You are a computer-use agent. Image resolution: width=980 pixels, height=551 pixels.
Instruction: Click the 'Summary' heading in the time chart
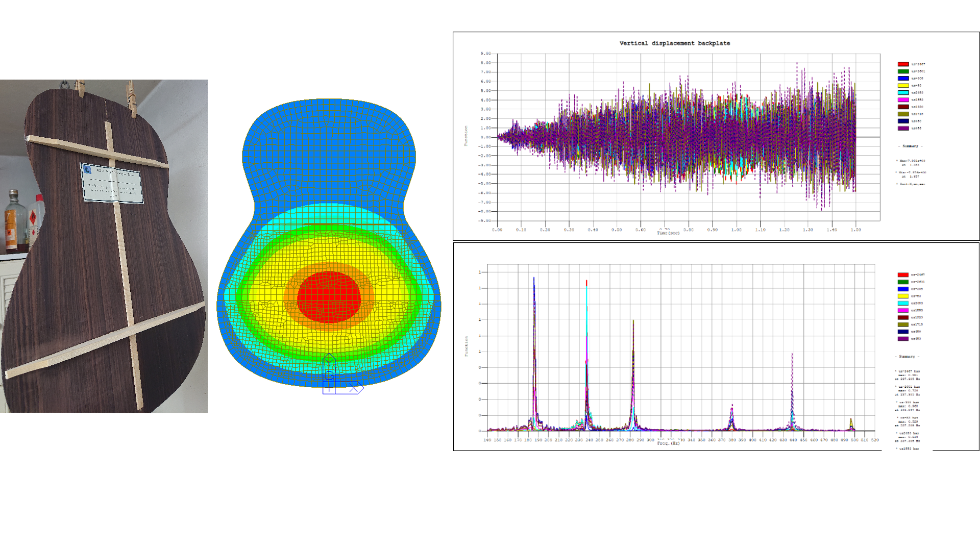[910, 146]
